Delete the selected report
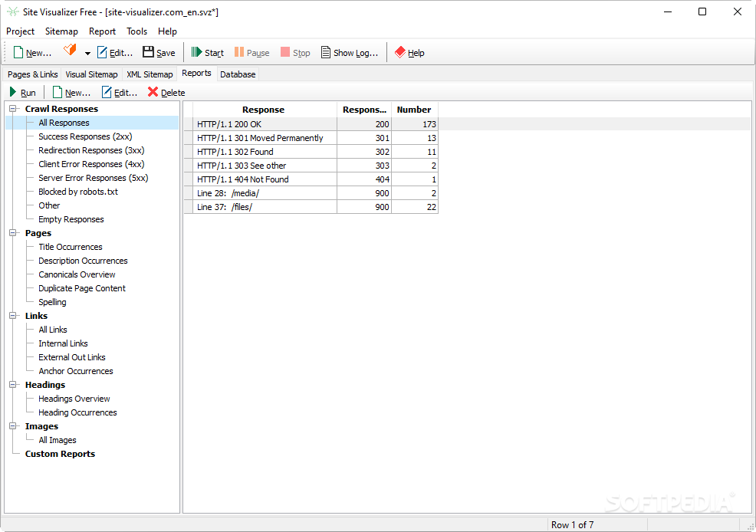Image resolution: width=756 pixels, height=532 pixels. point(166,93)
